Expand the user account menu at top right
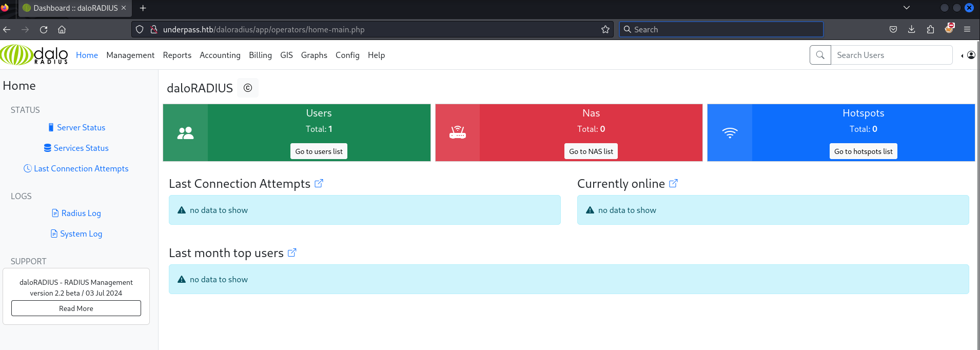 coord(968,55)
